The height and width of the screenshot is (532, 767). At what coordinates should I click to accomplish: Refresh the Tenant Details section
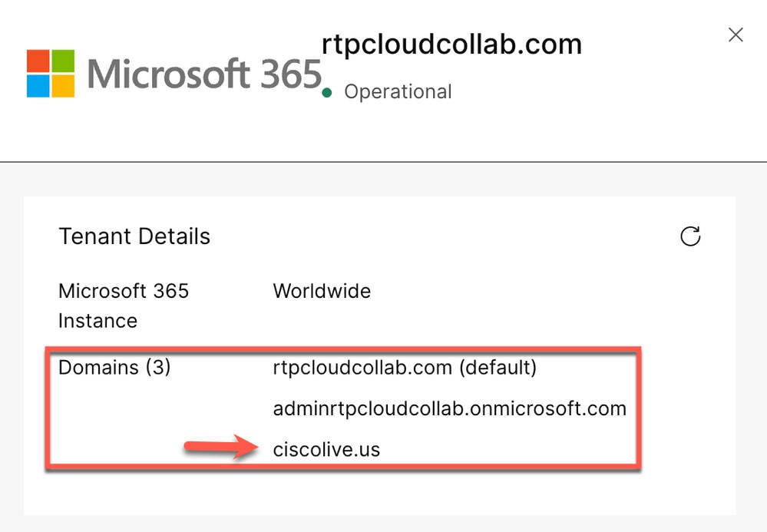690,236
